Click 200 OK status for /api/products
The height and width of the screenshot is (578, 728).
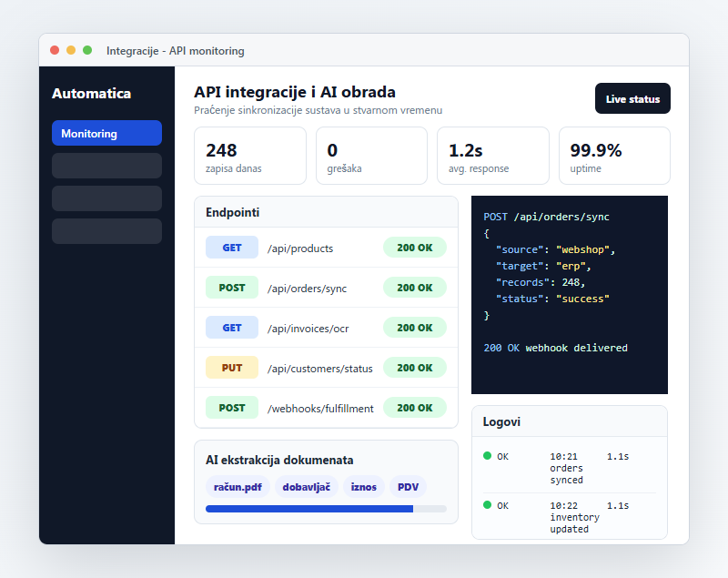pyautogui.click(x=415, y=248)
